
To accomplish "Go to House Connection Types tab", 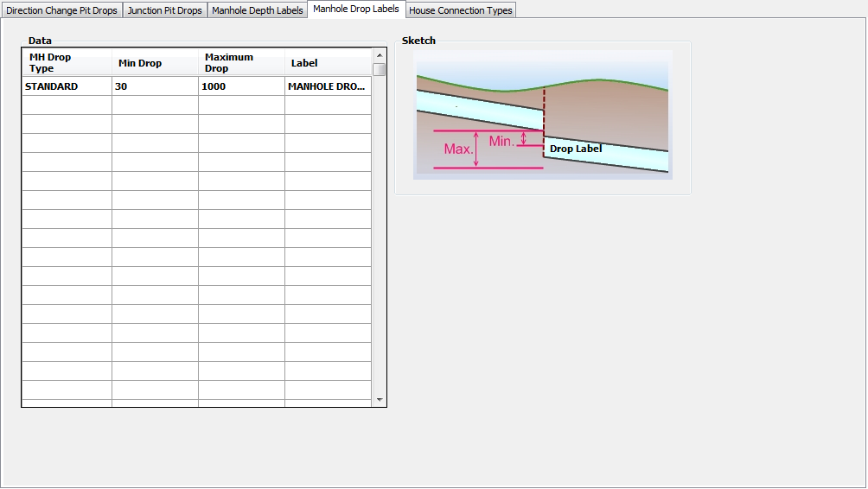I will click(x=461, y=10).
